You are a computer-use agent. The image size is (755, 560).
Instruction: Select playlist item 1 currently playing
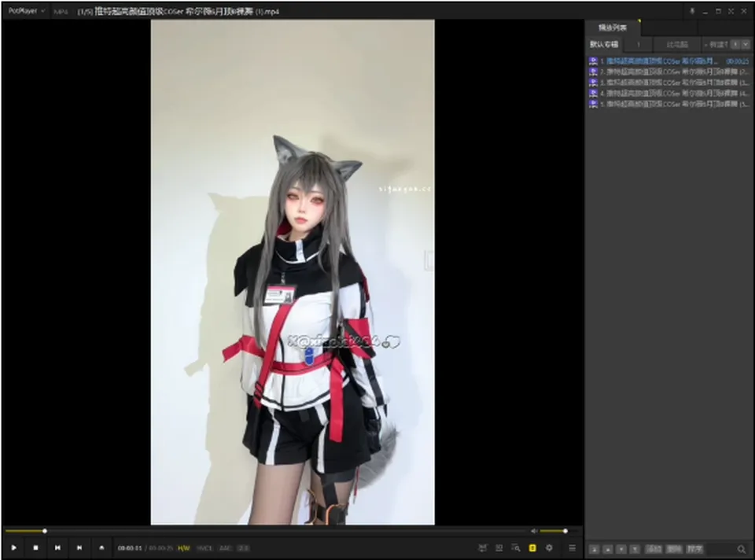[668, 61]
